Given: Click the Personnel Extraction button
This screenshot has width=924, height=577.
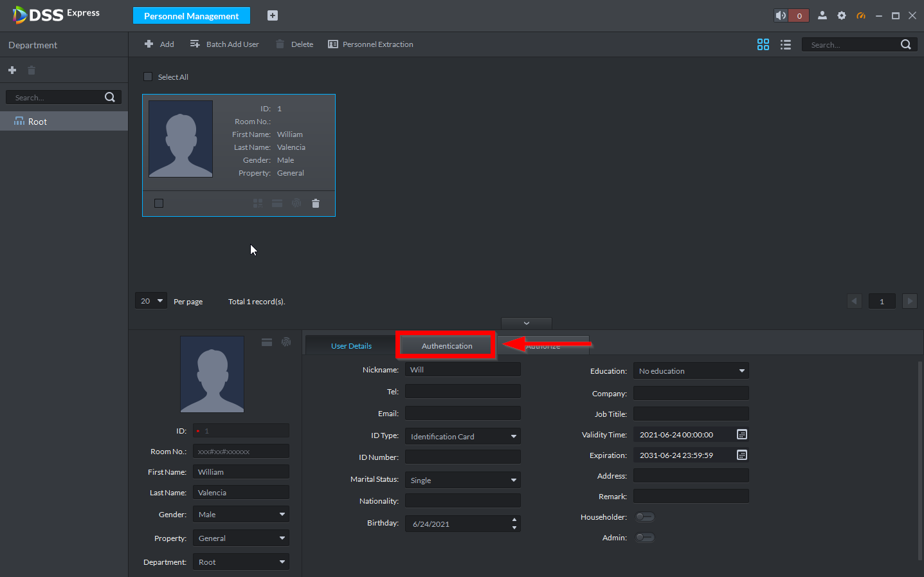Looking at the screenshot, I should click(370, 44).
